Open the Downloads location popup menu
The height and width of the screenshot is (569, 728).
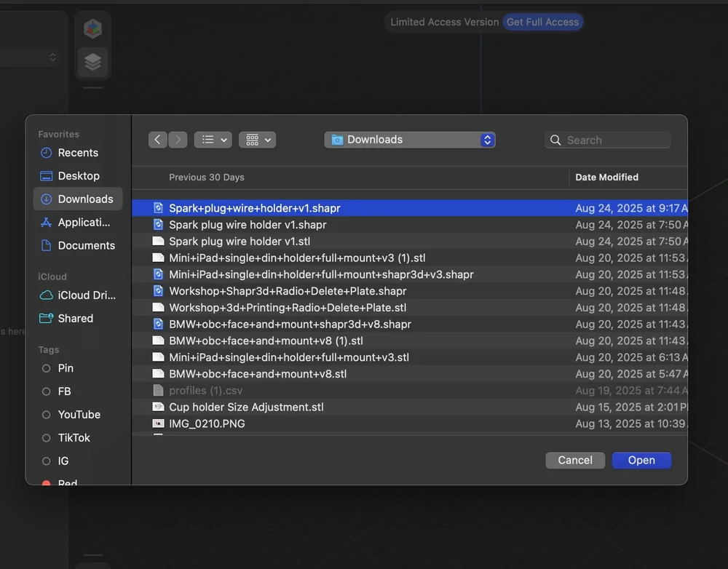[x=410, y=140]
